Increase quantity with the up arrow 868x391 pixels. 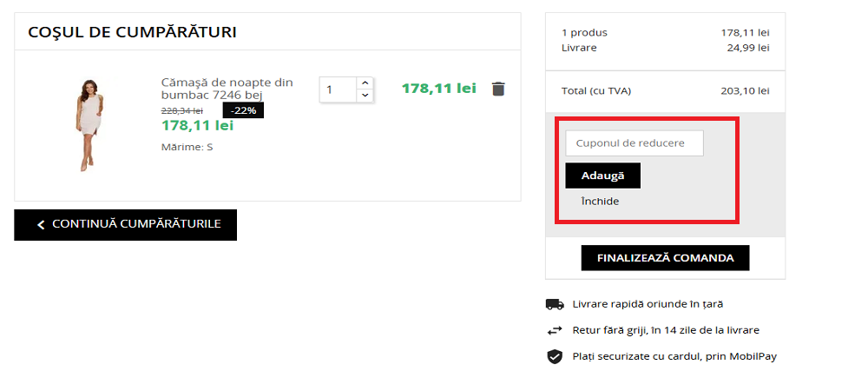tap(365, 83)
